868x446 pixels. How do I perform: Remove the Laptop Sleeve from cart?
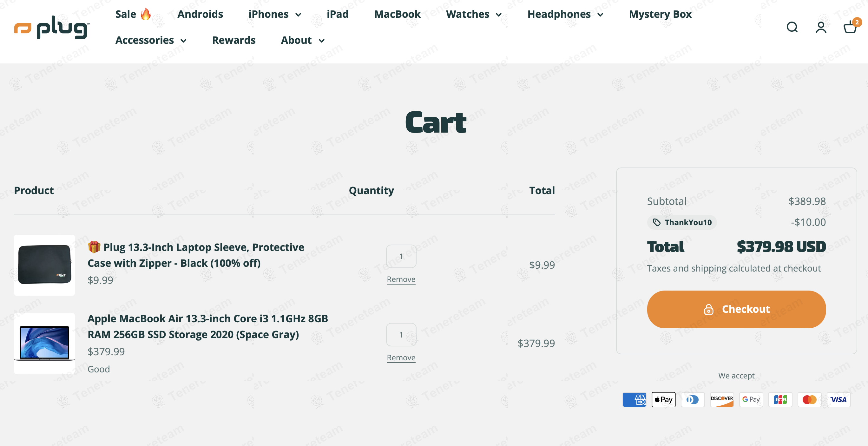coord(401,279)
